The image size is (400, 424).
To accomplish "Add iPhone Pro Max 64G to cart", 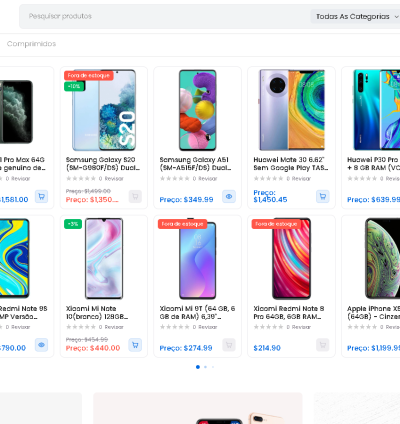I will (41, 196).
